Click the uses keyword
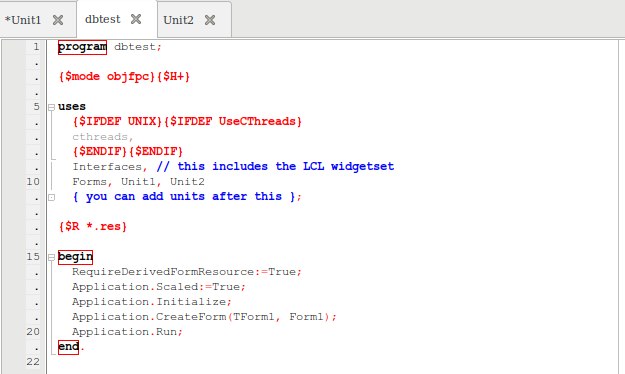The width and height of the screenshot is (625, 374). point(72,107)
